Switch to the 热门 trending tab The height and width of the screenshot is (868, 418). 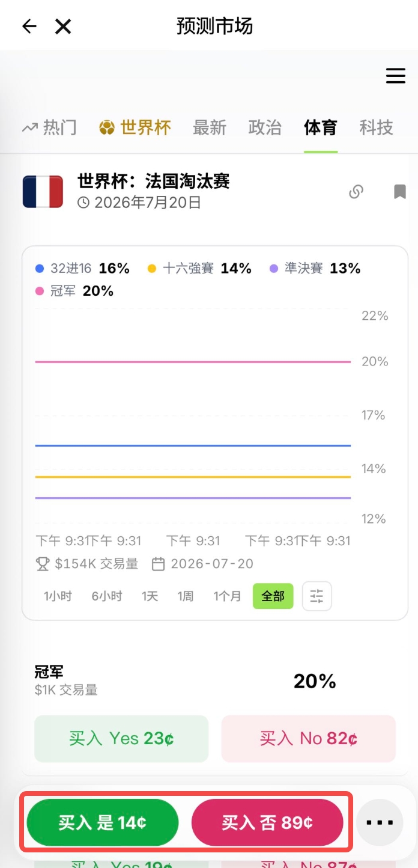(49, 127)
